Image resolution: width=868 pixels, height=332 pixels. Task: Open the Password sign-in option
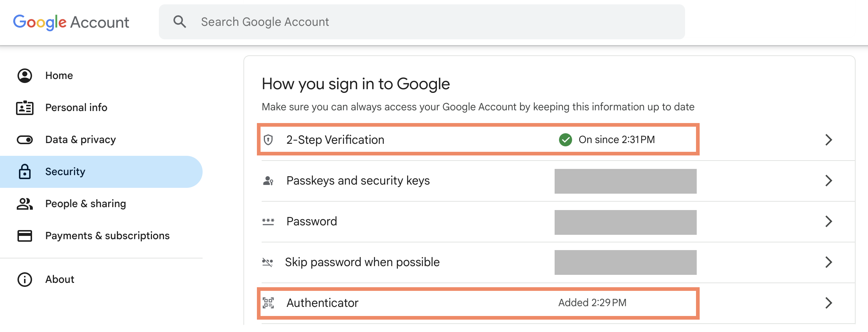tap(558, 222)
